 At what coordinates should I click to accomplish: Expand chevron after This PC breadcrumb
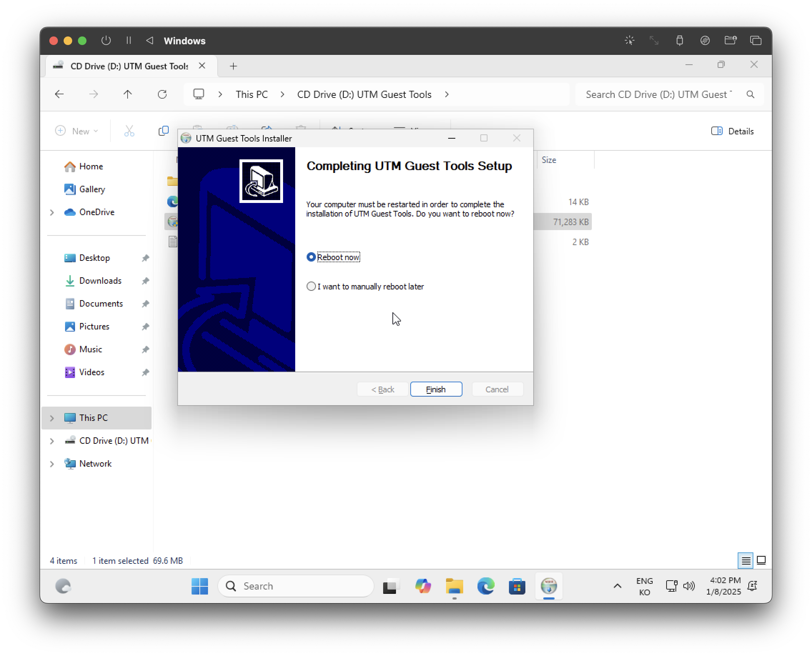(x=282, y=94)
